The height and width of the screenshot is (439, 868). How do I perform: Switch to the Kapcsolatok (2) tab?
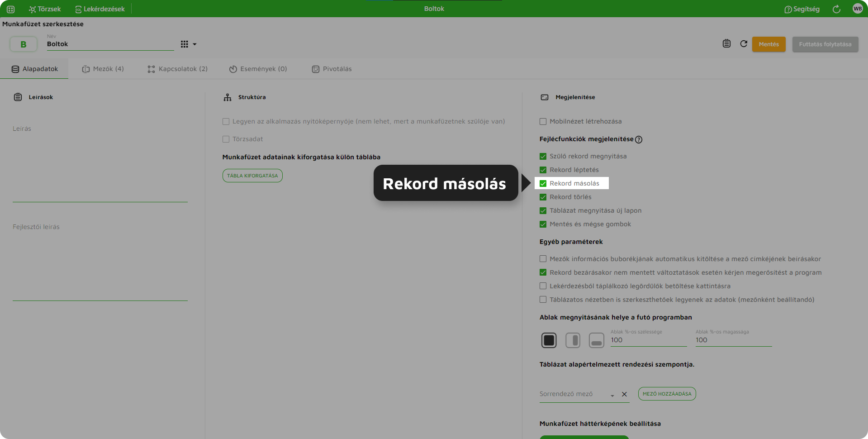pyautogui.click(x=177, y=69)
